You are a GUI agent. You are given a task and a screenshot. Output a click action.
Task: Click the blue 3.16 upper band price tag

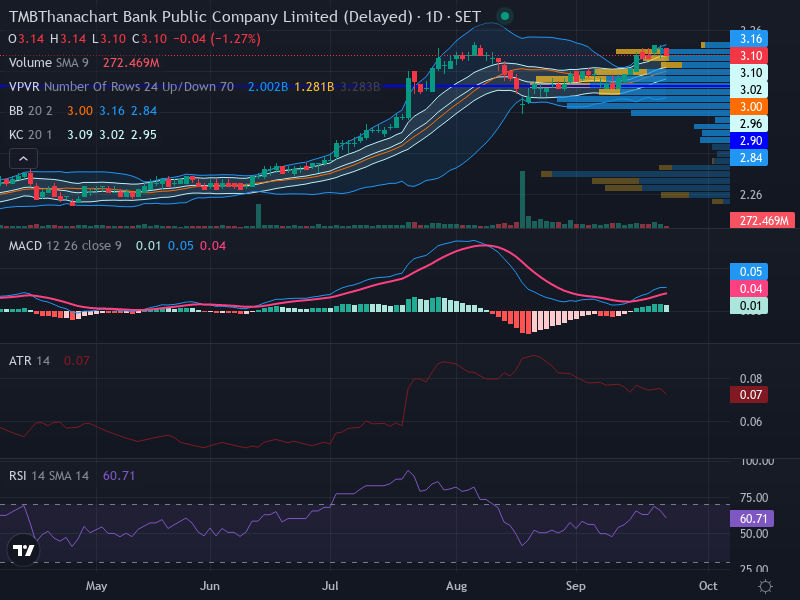[x=749, y=39]
